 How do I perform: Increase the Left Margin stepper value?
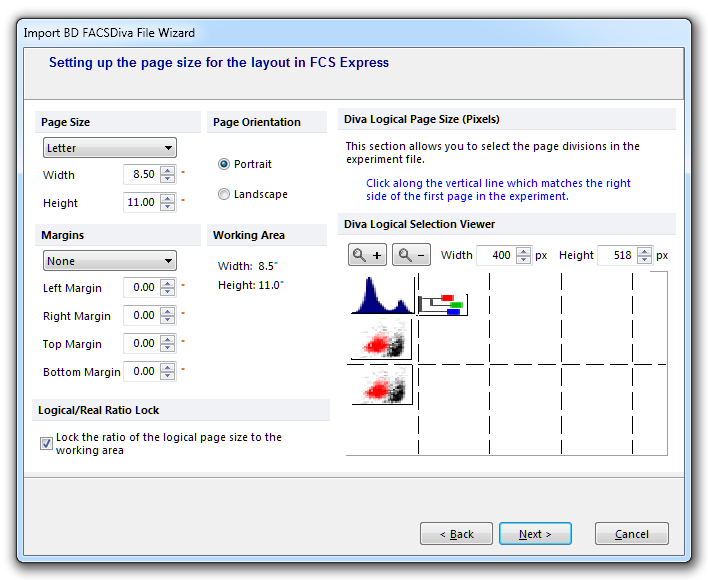(x=167, y=283)
